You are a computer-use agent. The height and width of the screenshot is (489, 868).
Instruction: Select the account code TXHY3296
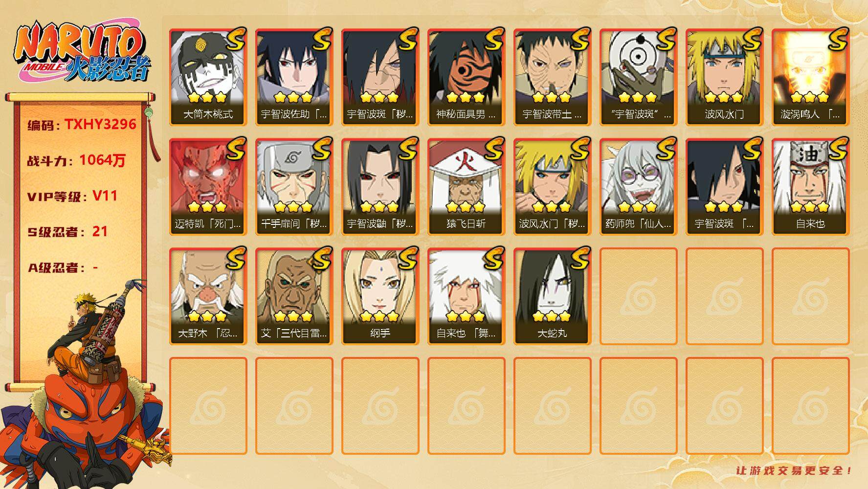100,124
